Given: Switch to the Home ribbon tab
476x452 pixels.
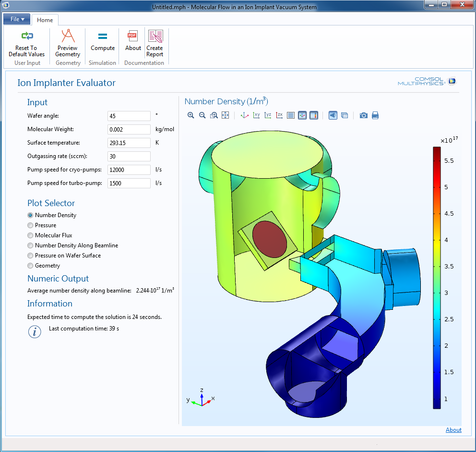Looking at the screenshot, I should tap(45, 20).
